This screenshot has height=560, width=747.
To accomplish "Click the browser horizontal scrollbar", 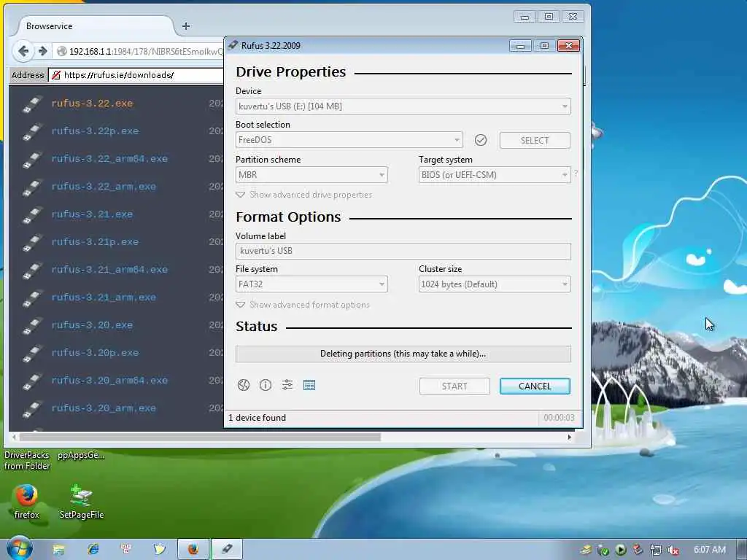I will (200, 437).
